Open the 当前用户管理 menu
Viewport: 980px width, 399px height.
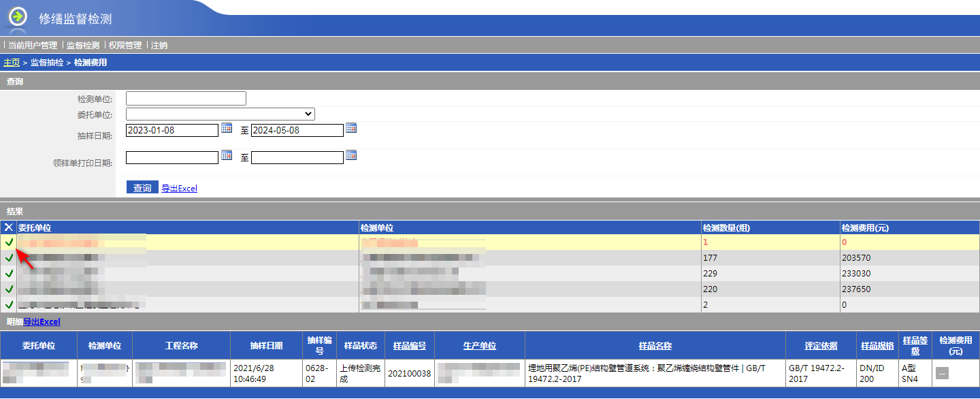[x=33, y=46]
